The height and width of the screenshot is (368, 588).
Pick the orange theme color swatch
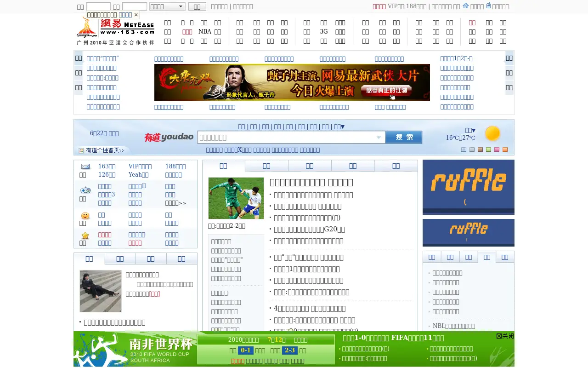(505, 149)
